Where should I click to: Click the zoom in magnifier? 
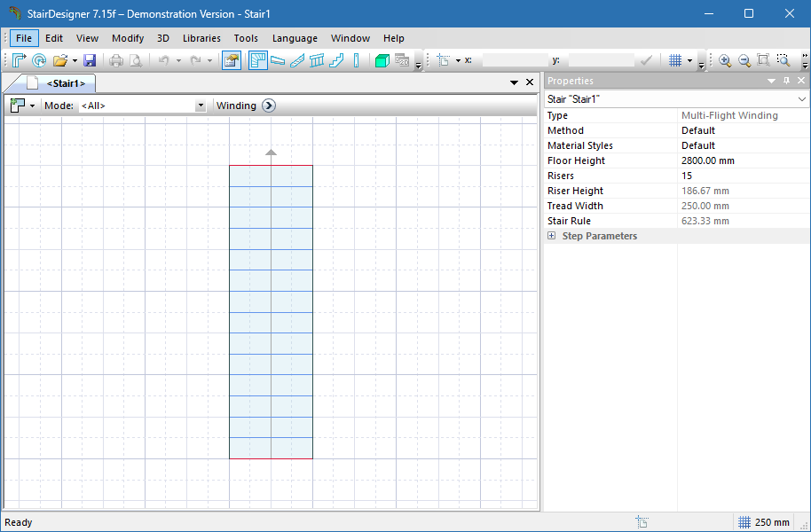coord(725,60)
